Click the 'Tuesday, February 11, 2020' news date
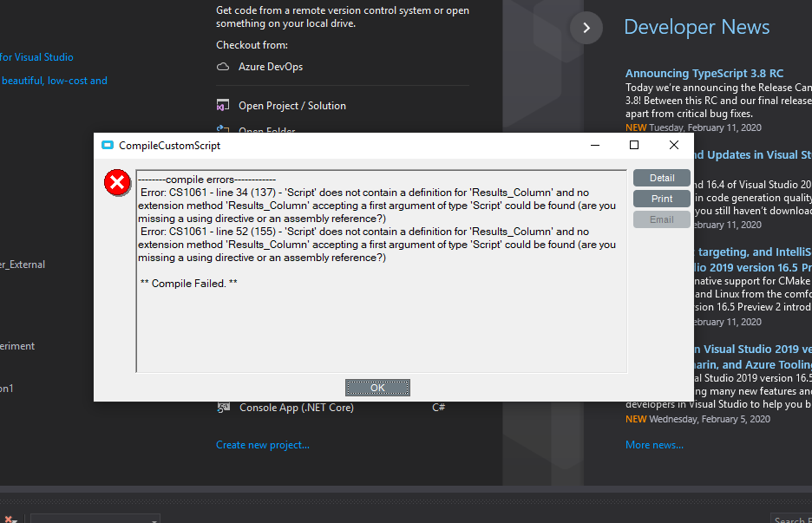 704,127
